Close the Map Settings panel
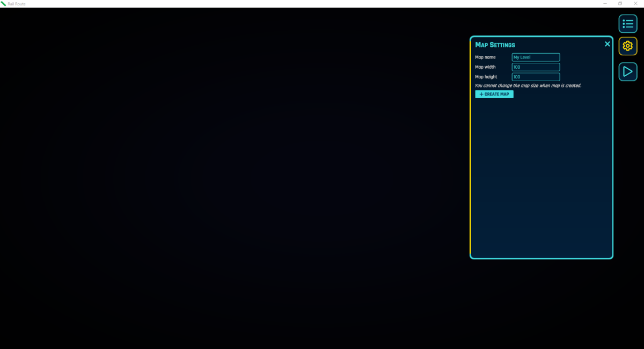The width and height of the screenshot is (644, 349). tap(608, 44)
